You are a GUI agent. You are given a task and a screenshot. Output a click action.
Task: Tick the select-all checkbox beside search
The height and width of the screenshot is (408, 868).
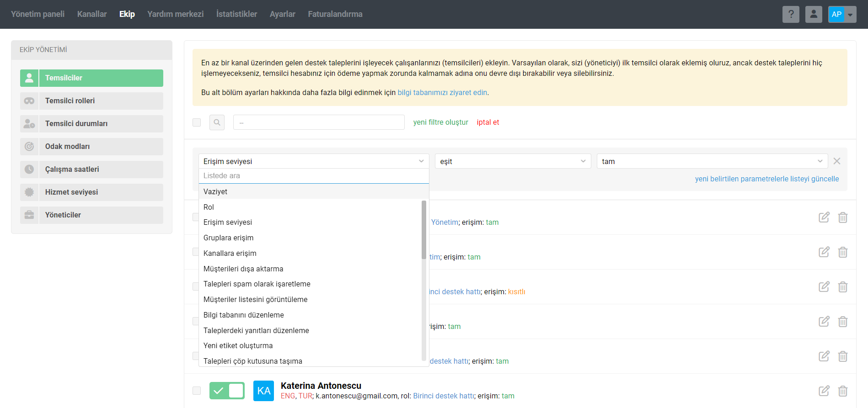point(197,122)
